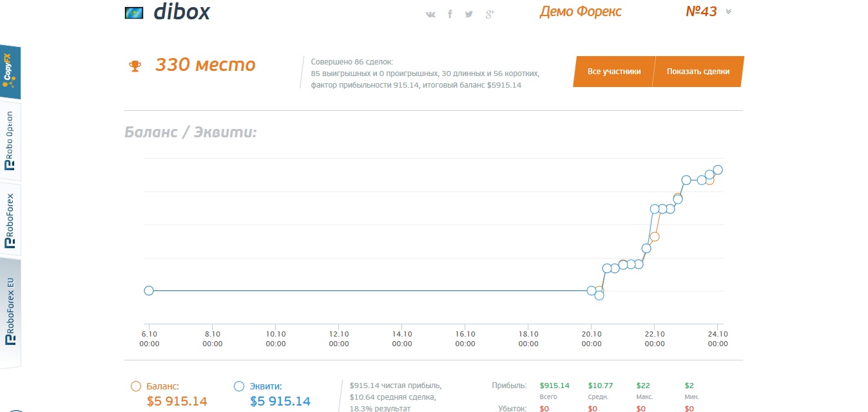Screen dimensions: 868x412
Task: Select the last chart point near 24.10
Action: 717,170
